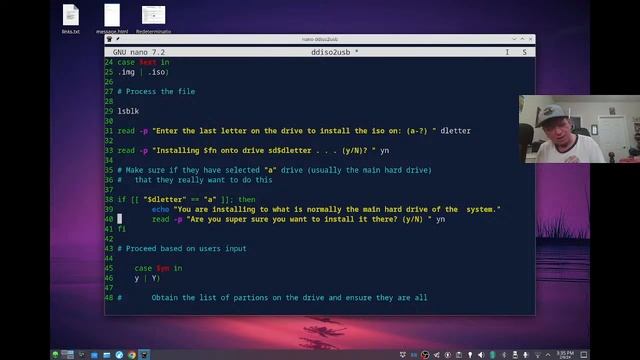
Task: Open the start menu launcher
Action: 55,355
